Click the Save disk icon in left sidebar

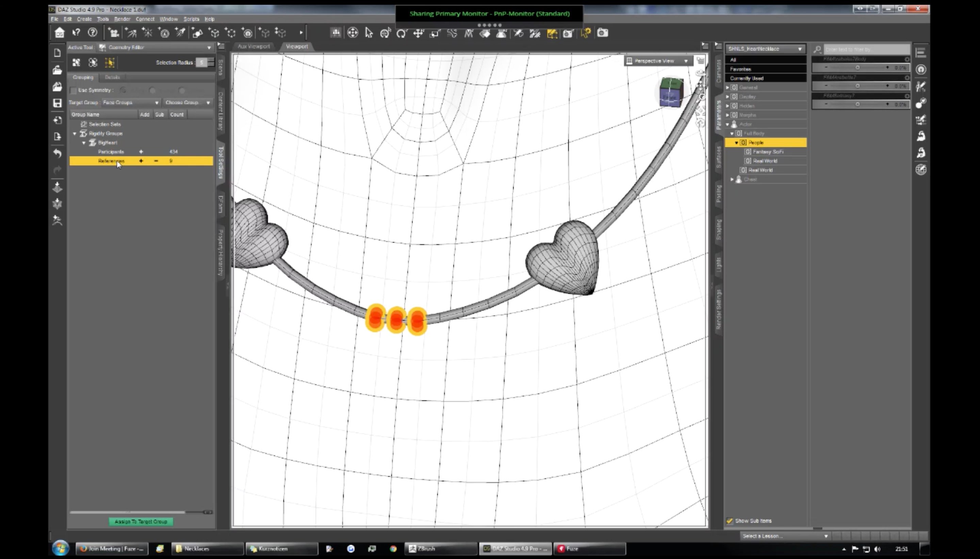click(57, 103)
